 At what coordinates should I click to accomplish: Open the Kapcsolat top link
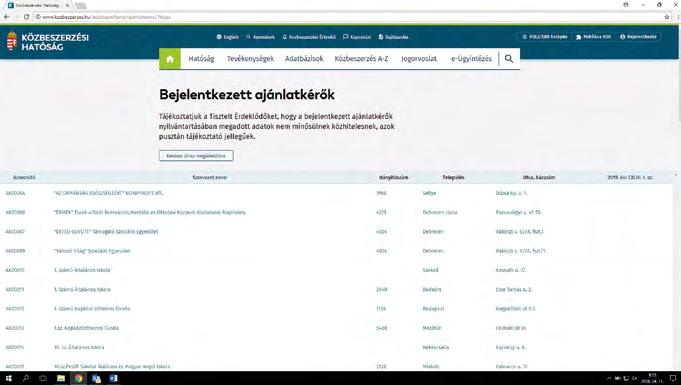tap(357, 37)
